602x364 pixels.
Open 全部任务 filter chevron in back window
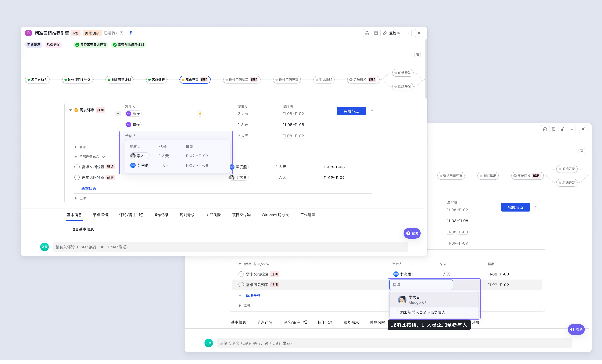coord(268,264)
